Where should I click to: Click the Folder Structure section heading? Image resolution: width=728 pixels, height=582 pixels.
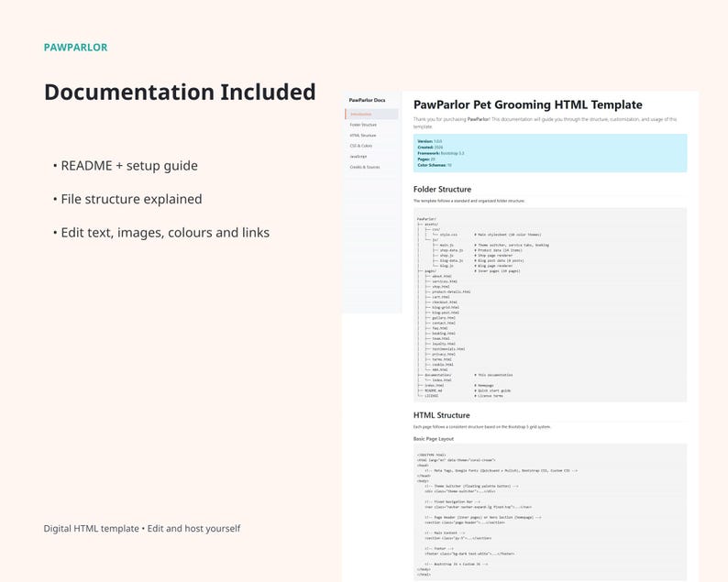click(442, 190)
